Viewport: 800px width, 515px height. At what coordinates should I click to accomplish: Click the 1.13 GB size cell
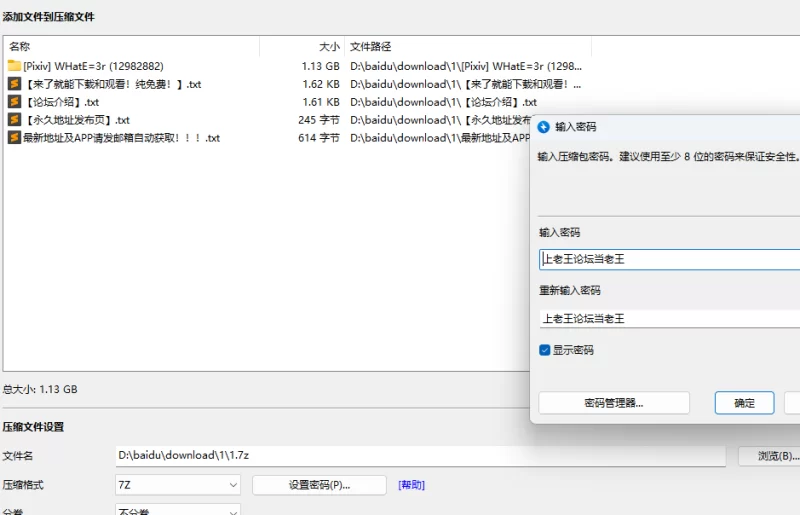(x=320, y=66)
